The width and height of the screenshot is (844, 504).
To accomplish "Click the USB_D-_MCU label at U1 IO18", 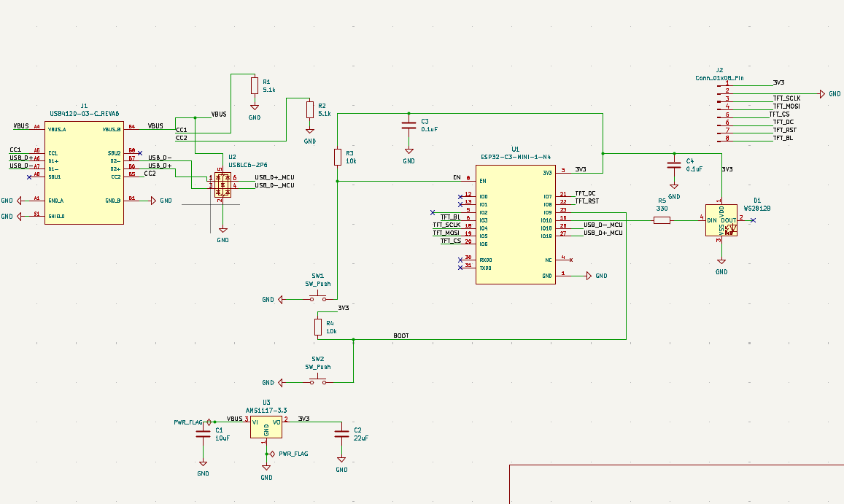I will [603, 225].
